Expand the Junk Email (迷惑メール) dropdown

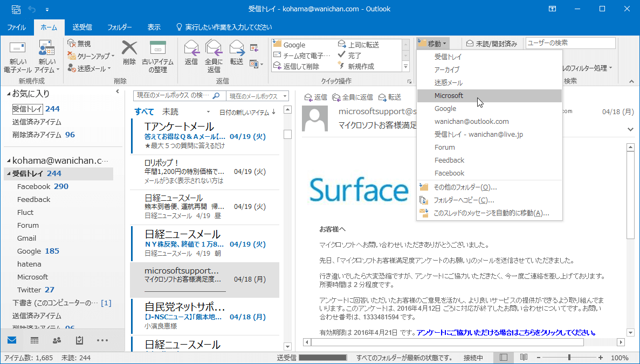90,68
